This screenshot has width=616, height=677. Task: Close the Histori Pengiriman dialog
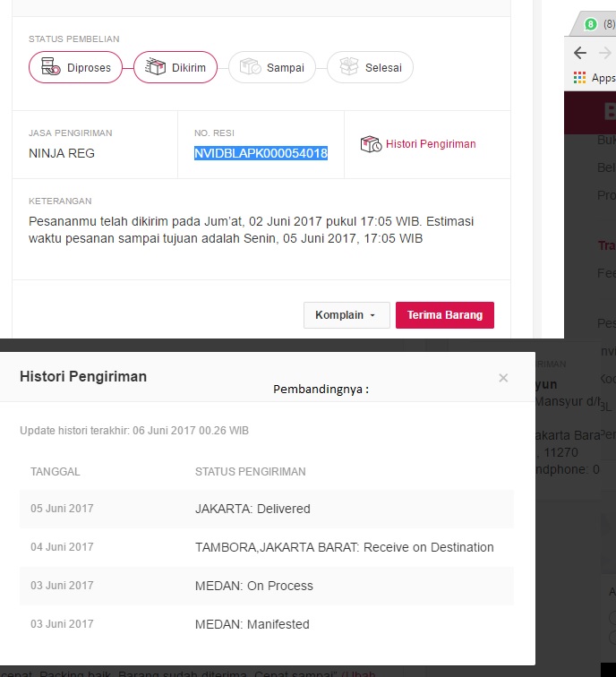point(503,378)
